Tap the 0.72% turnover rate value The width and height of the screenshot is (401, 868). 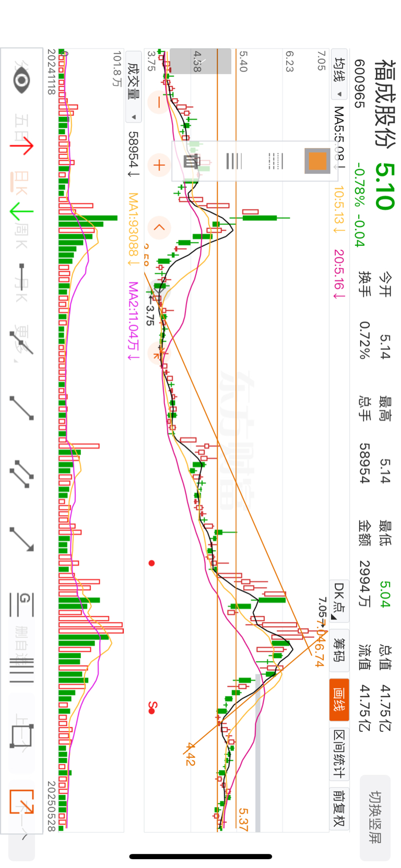(364, 340)
